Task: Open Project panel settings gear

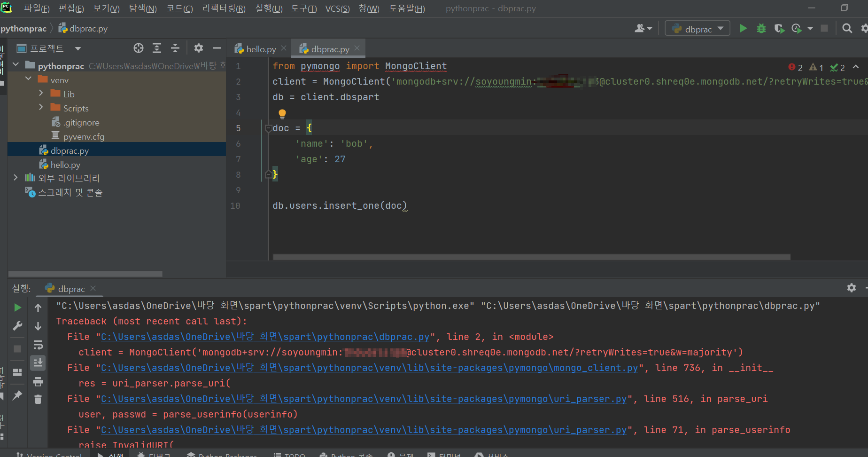Action: (199, 48)
